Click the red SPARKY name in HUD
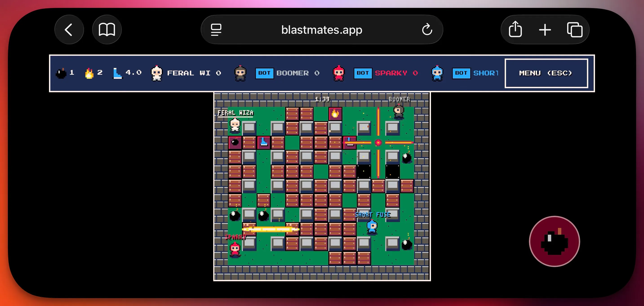 pyautogui.click(x=391, y=73)
